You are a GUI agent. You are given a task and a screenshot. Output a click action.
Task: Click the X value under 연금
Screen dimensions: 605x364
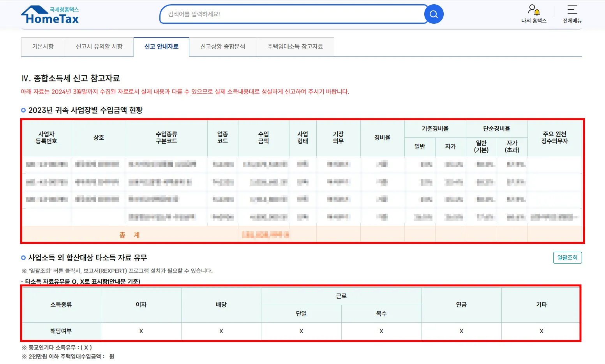tap(461, 331)
